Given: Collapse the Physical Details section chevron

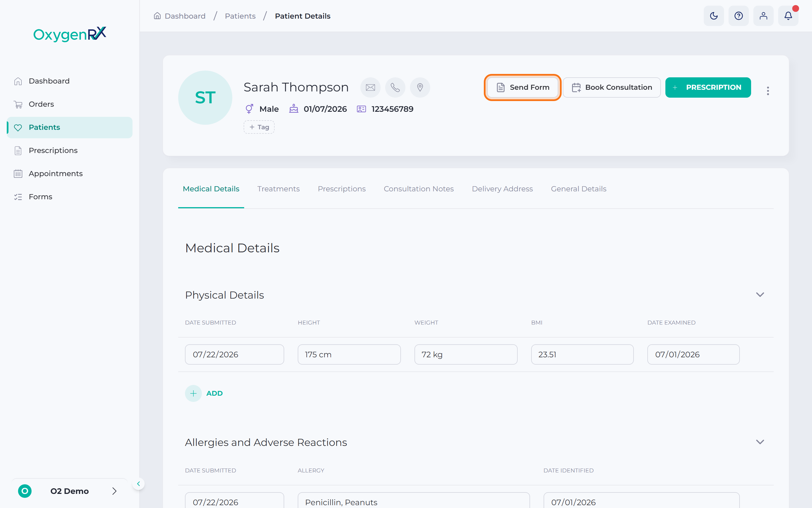Looking at the screenshot, I should pos(760,295).
